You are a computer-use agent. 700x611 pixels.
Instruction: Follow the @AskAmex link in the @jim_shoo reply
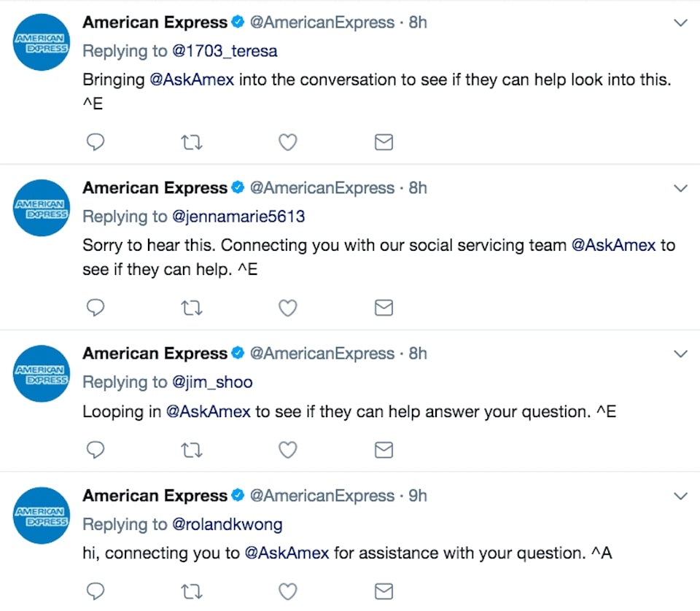tap(208, 411)
